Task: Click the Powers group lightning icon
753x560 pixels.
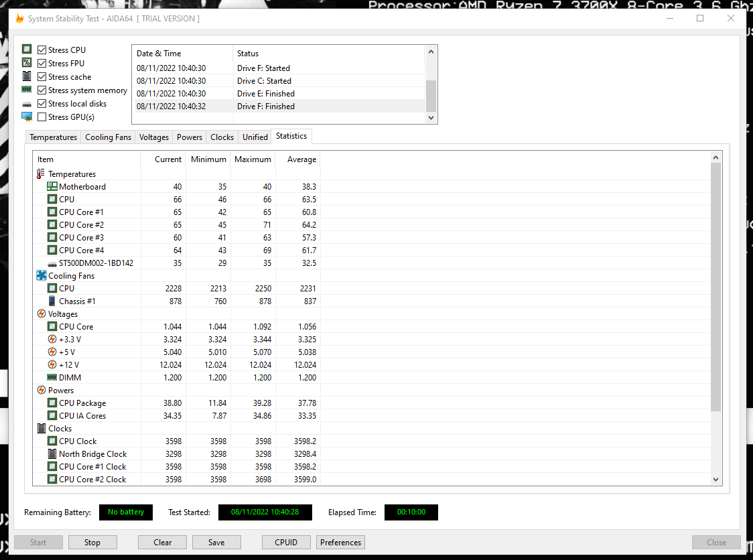Action: (42, 389)
